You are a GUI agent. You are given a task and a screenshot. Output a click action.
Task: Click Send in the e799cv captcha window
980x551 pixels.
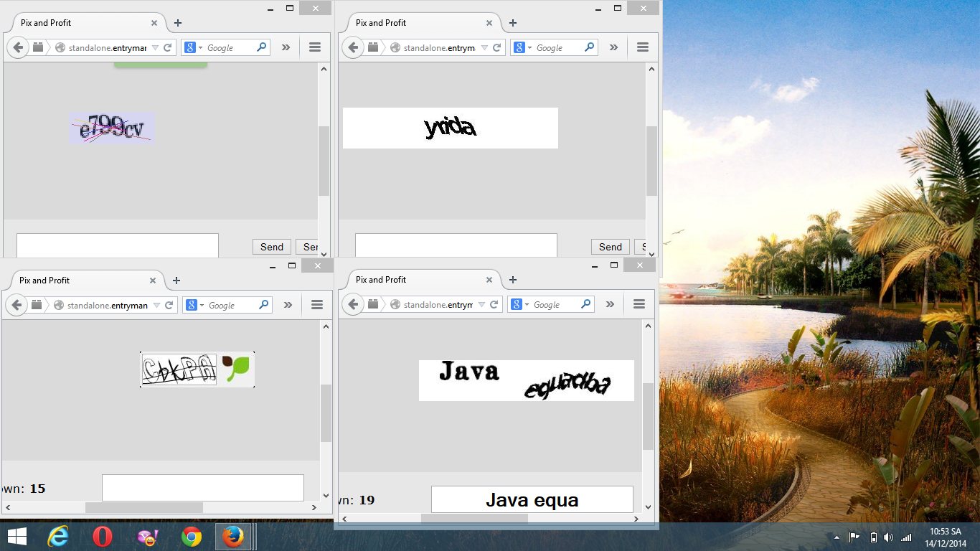point(272,247)
